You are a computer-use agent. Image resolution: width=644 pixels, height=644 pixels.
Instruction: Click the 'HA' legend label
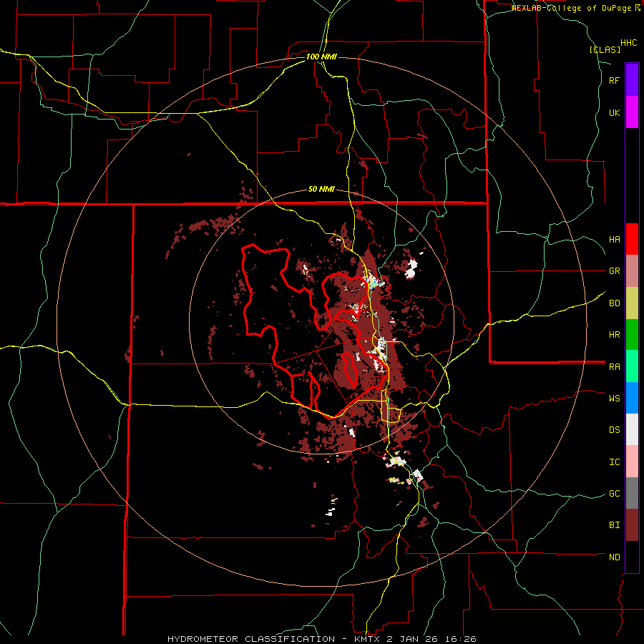coord(614,240)
